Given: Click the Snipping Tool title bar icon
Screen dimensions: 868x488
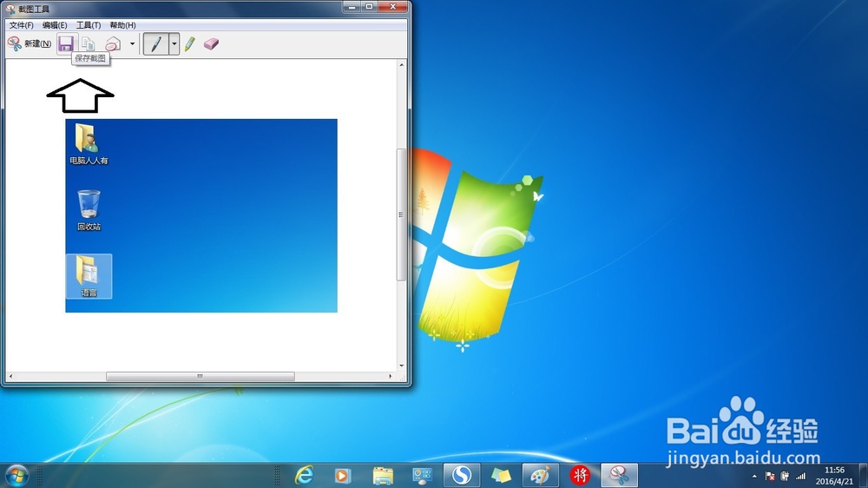Looking at the screenshot, I should point(10,9).
